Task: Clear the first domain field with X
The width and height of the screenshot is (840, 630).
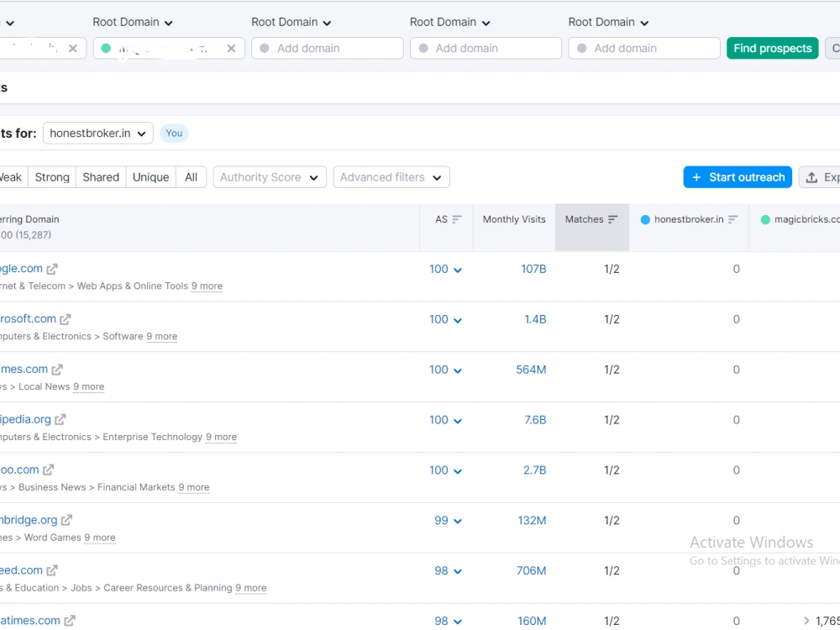Action: (x=73, y=48)
